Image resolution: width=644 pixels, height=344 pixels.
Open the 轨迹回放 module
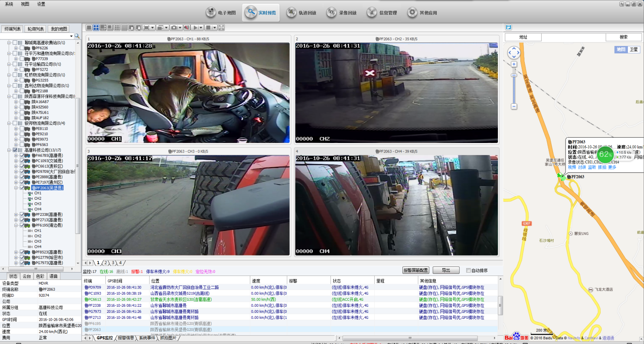301,13
